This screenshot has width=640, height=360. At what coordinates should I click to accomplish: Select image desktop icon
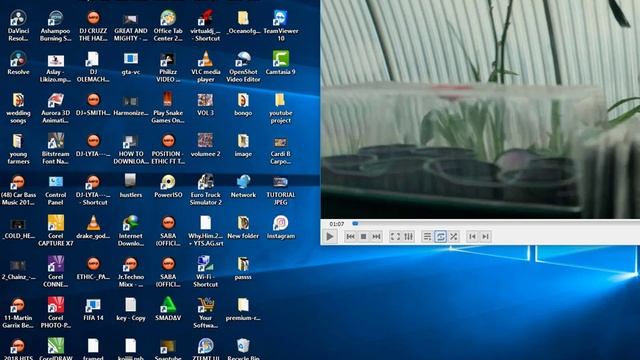click(x=243, y=145)
